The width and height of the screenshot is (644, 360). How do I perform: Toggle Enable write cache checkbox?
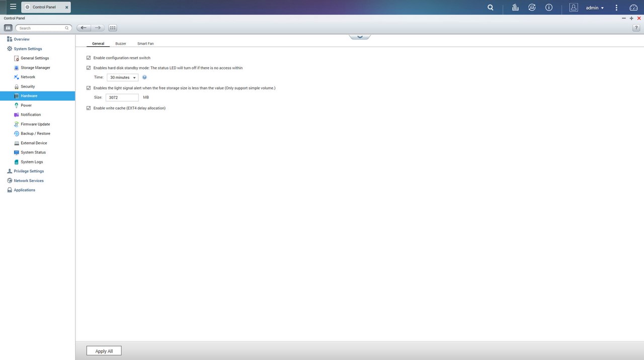click(89, 108)
